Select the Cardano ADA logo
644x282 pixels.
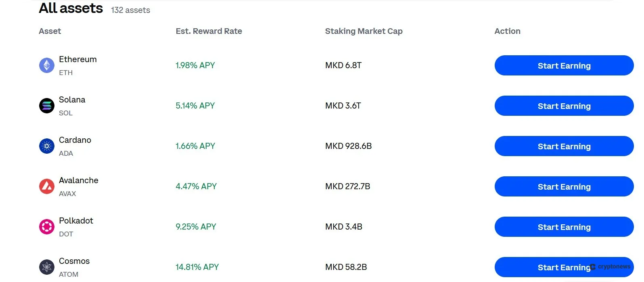tap(46, 146)
